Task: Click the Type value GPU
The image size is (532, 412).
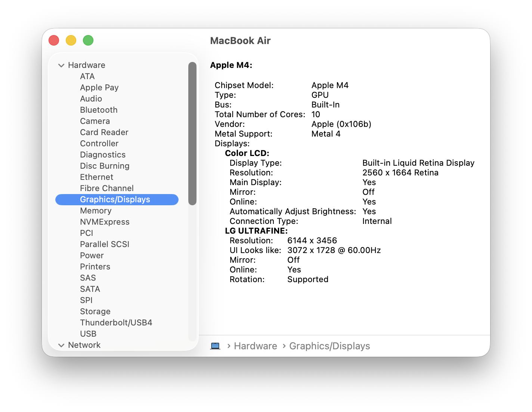Action: tap(320, 95)
